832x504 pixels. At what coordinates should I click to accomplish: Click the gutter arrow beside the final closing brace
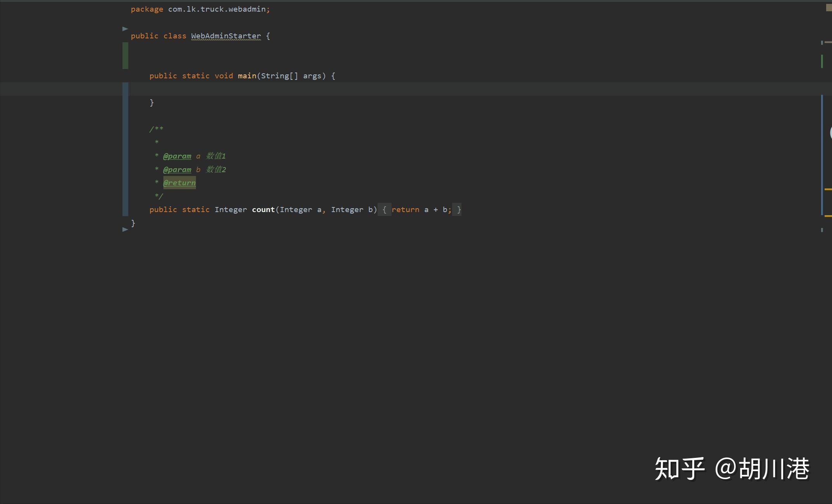click(125, 230)
